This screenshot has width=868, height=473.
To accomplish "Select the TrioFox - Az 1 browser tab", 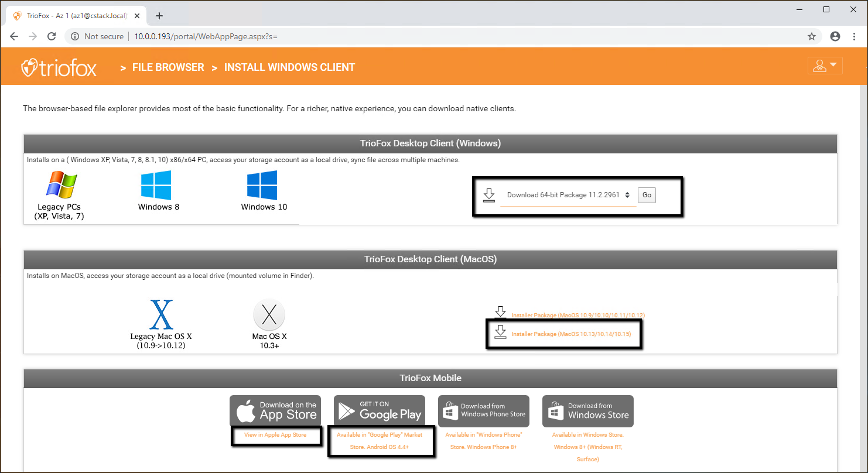I will [75, 16].
